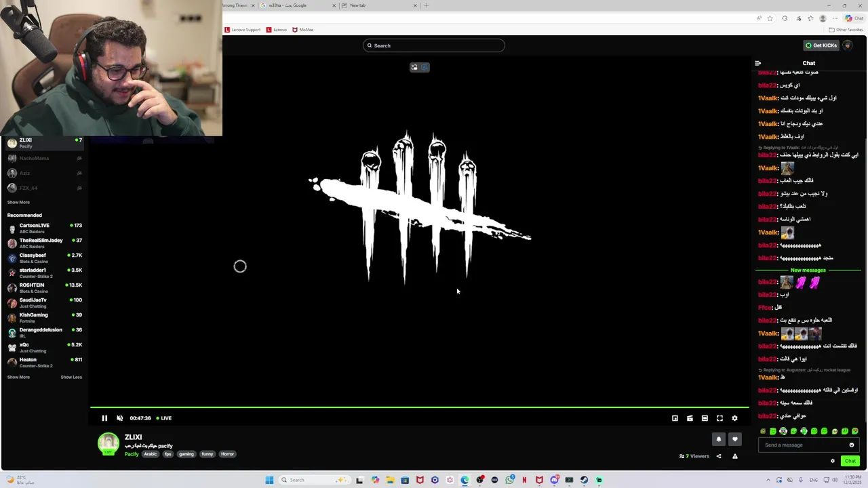Screen dimensions: 868x488
Task: Open the emoji picker in chat input
Action: pos(852,445)
